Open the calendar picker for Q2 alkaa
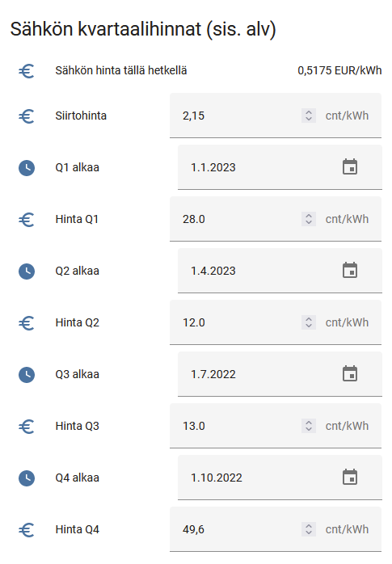Viewport: 392px width, 564px height. 349,270
